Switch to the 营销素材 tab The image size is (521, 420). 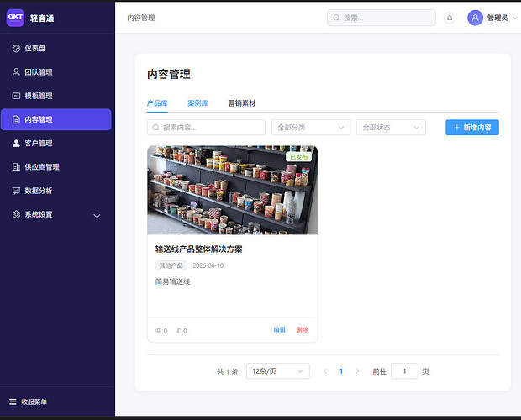(x=242, y=103)
